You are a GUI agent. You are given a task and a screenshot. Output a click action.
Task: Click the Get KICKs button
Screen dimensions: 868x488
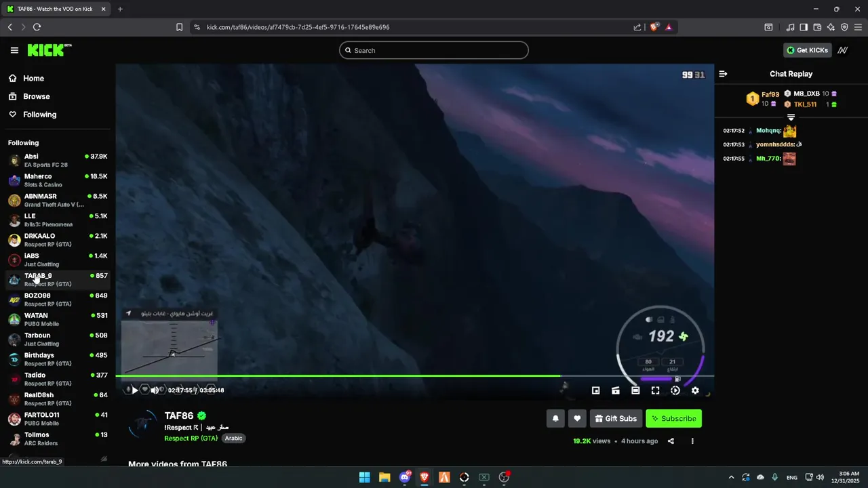[x=808, y=50]
